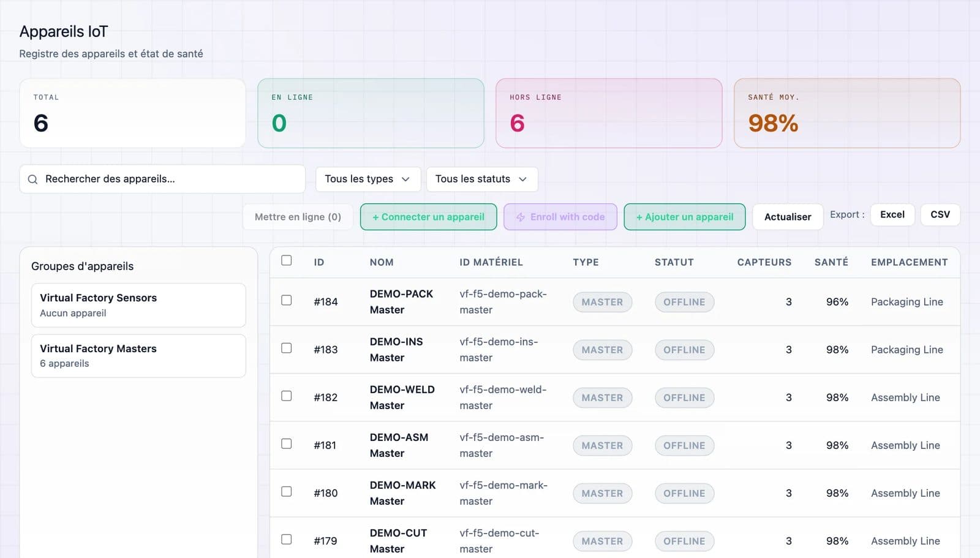The width and height of the screenshot is (980, 558).
Task: Toggle the select-all checkbox in table header
Action: [x=287, y=260]
